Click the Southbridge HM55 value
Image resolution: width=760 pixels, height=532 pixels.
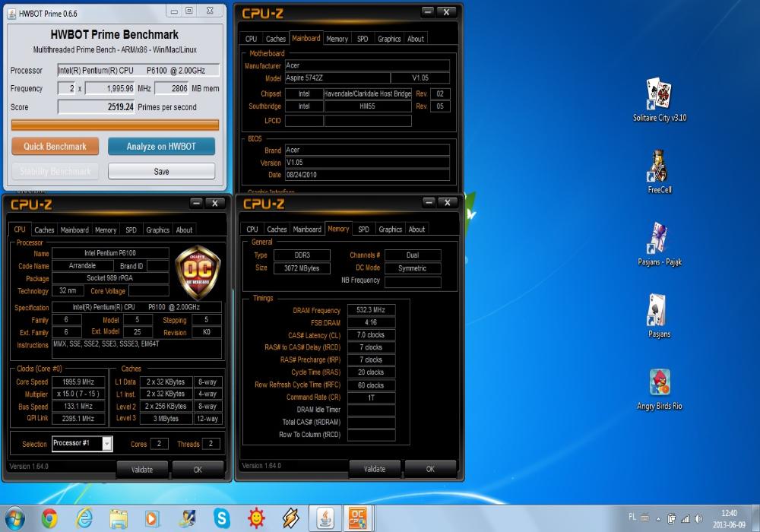pos(367,106)
